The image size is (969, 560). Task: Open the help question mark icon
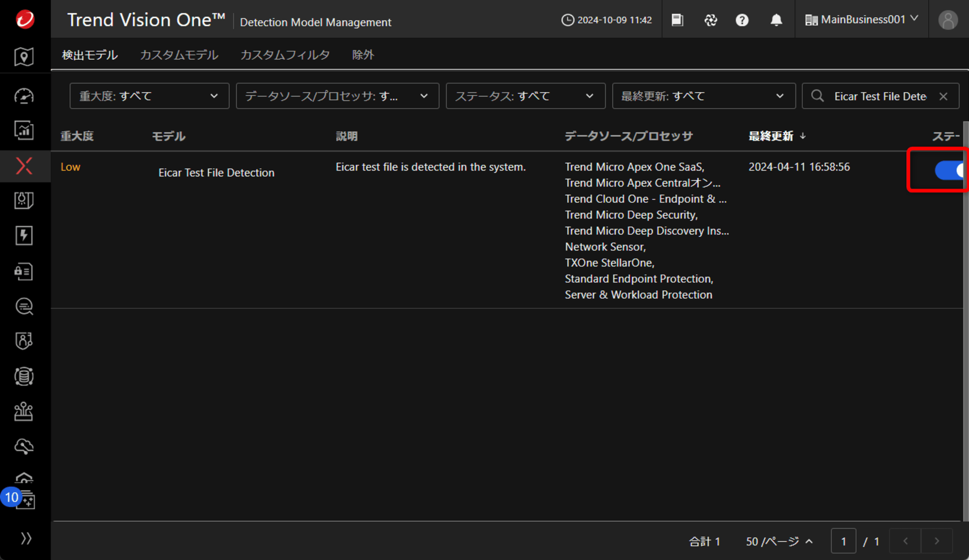(742, 20)
